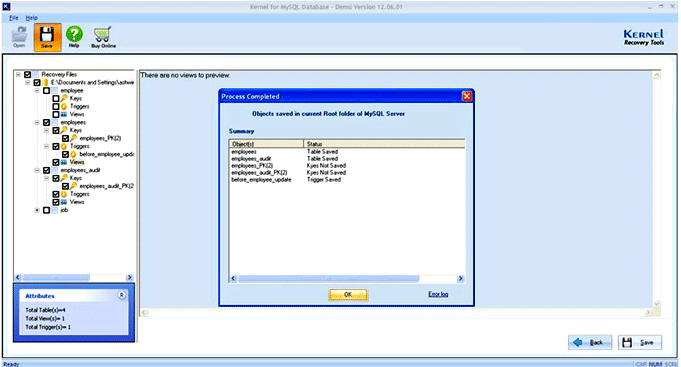Close the Process Completed dialog
This screenshot has width=681, height=367.
coord(467,96)
